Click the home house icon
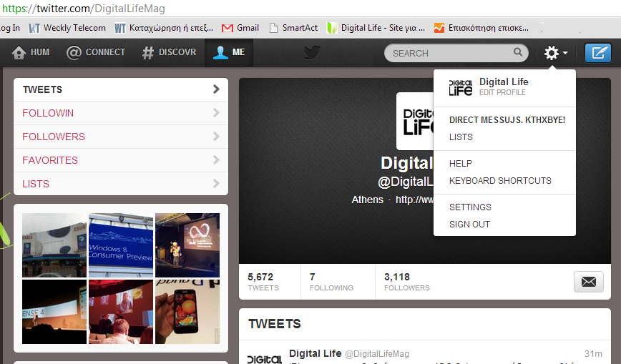The width and height of the screenshot is (621, 364). 19,53
